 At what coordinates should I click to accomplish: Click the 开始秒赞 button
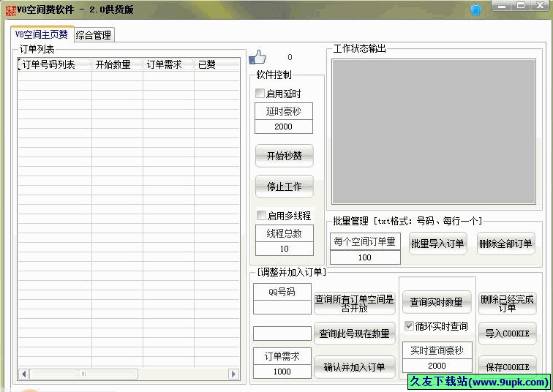pos(284,156)
